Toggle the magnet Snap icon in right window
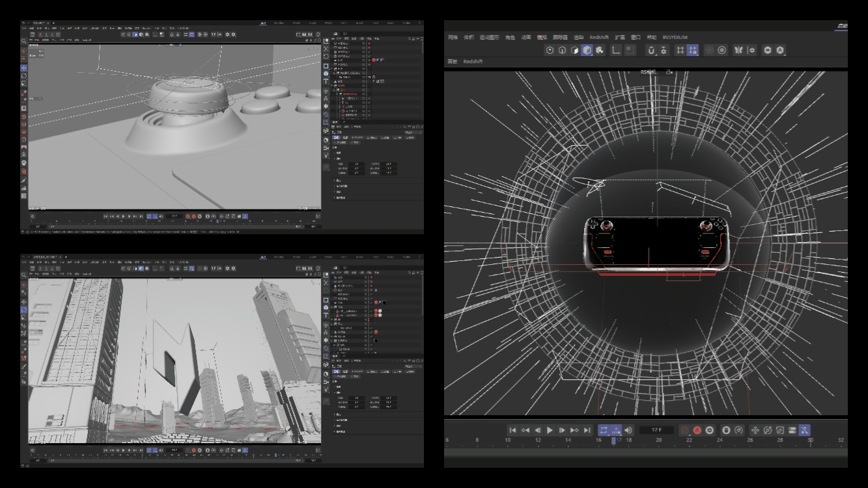Viewport: 868px width, 488px height. pyautogui.click(x=651, y=50)
